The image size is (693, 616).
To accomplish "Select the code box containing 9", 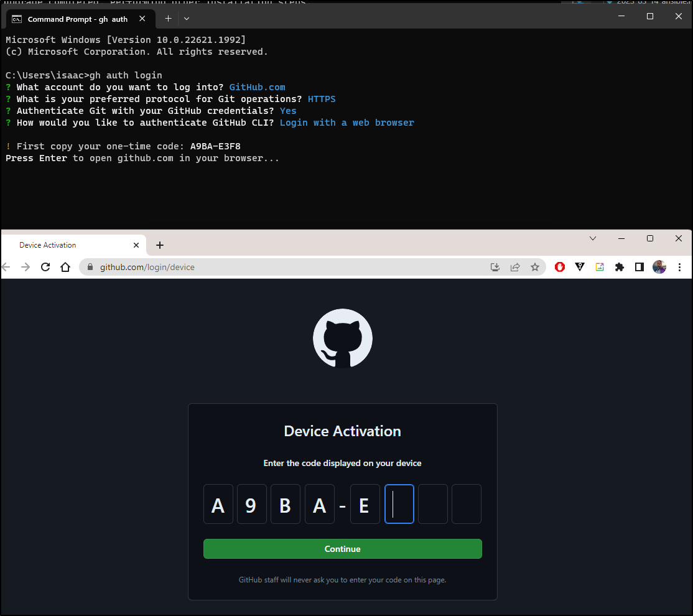I will (252, 504).
